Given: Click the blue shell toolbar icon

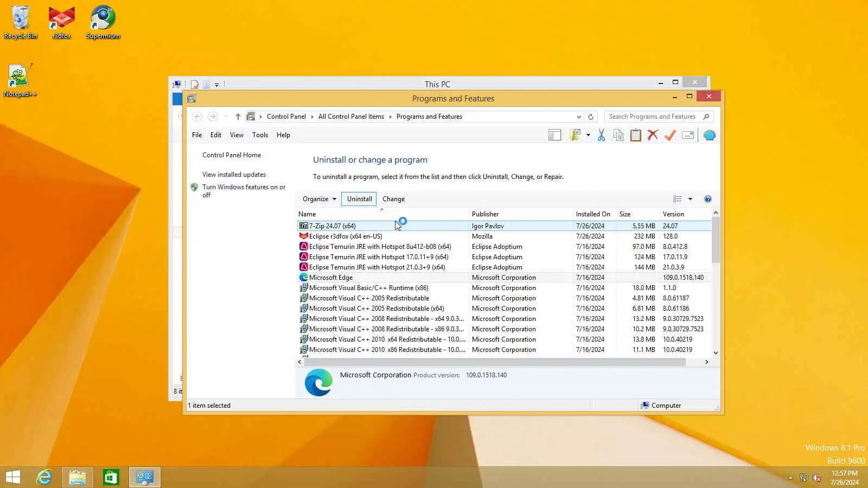Looking at the screenshot, I should [709, 135].
